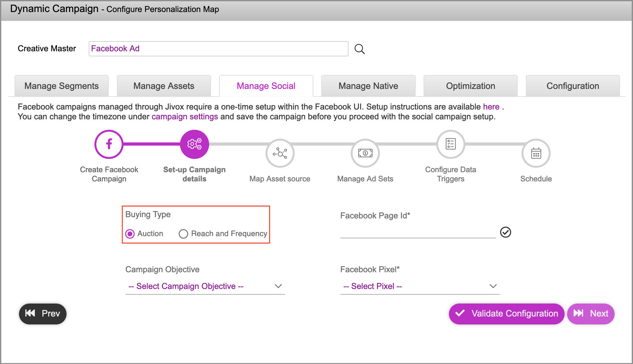The height and width of the screenshot is (364, 633).
Task: Choose the Auction buying type
Action: 130,234
